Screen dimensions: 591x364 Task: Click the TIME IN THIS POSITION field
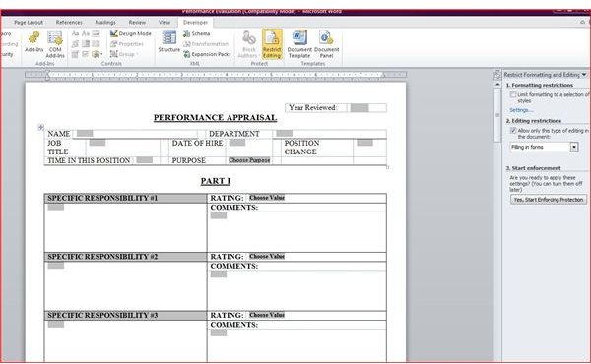145,160
